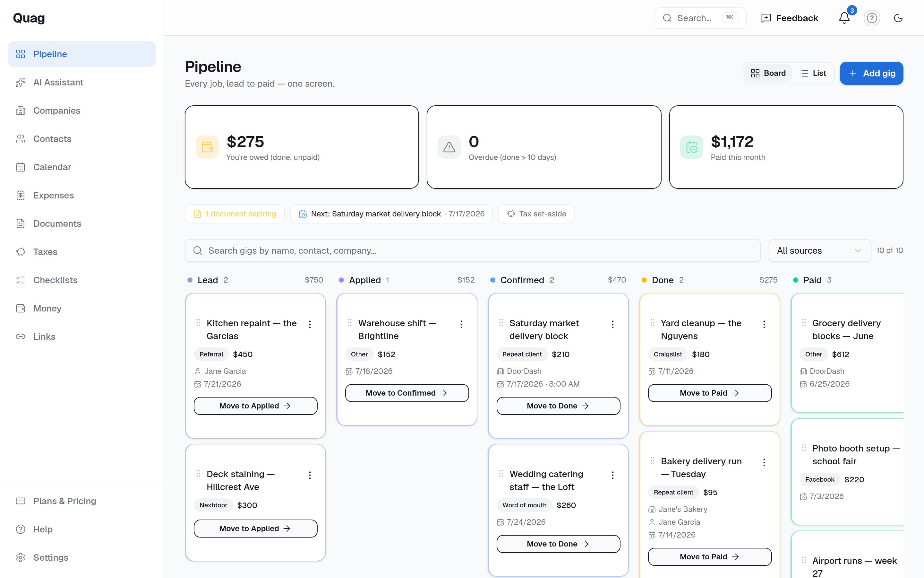Grab drag handle on Grocery delivery blocks card
This screenshot has width=924, height=578.
pyautogui.click(x=804, y=323)
